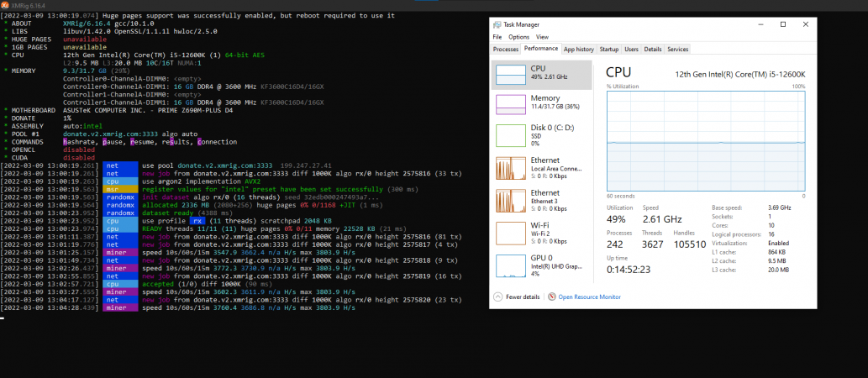Screen dimensions: 868x378
Task: Click the CPU utilization graph
Action: tap(706, 141)
